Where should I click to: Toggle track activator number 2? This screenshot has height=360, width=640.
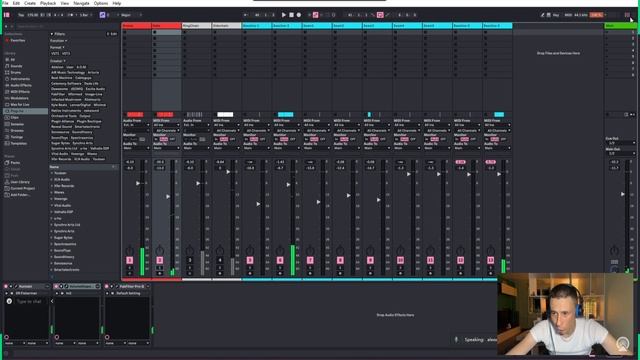160,260
